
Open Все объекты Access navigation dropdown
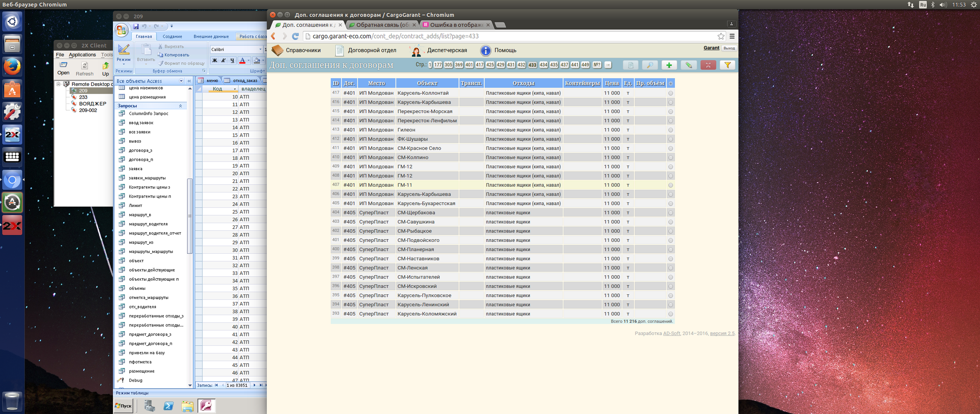point(181,81)
